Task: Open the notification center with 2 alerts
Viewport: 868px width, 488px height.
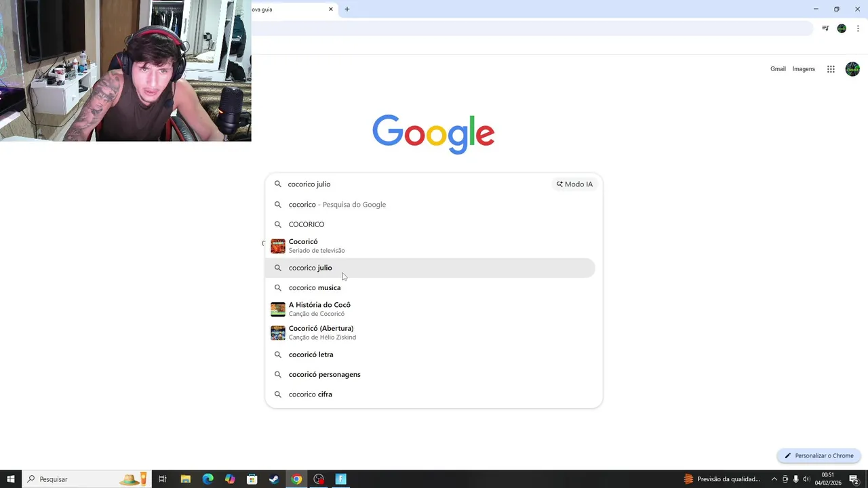Action: click(854, 479)
